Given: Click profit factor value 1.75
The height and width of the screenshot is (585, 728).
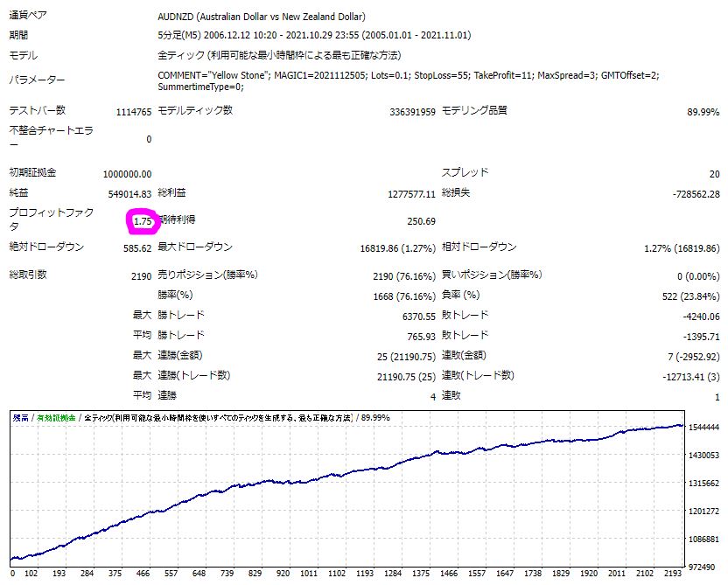Looking at the screenshot, I should pos(143,222).
